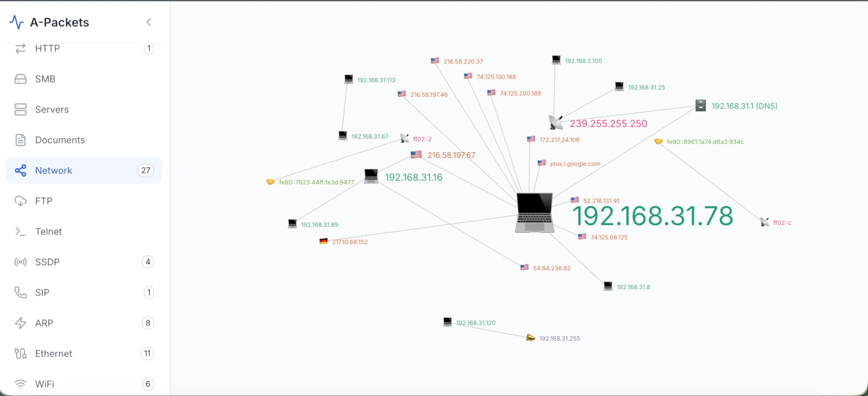Click the US flag of 172.217.24.106

[x=531, y=139]
